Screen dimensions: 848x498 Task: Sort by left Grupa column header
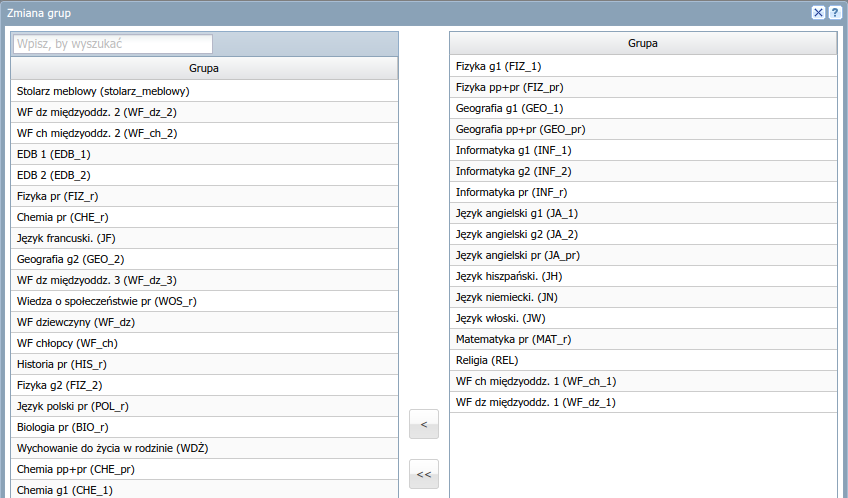coord(204,68)
